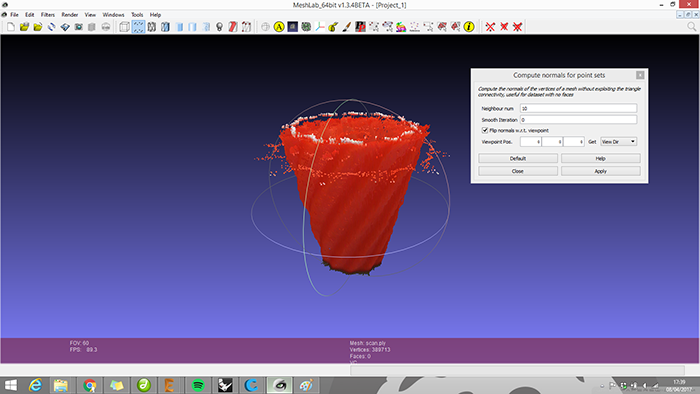Image resolution: width=700 pixels, height=394 pixels.
Task: Export mesh with the save icon
Action: tap(65, 27)
